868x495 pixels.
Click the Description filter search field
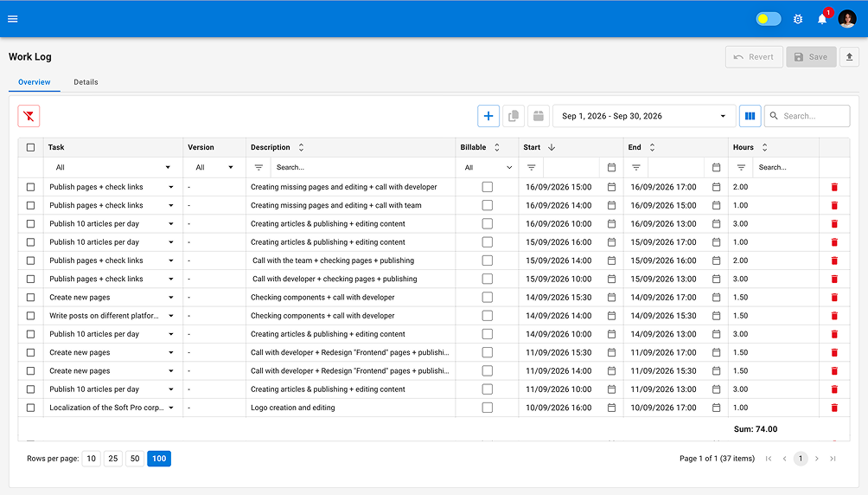(x=362, y=167)
